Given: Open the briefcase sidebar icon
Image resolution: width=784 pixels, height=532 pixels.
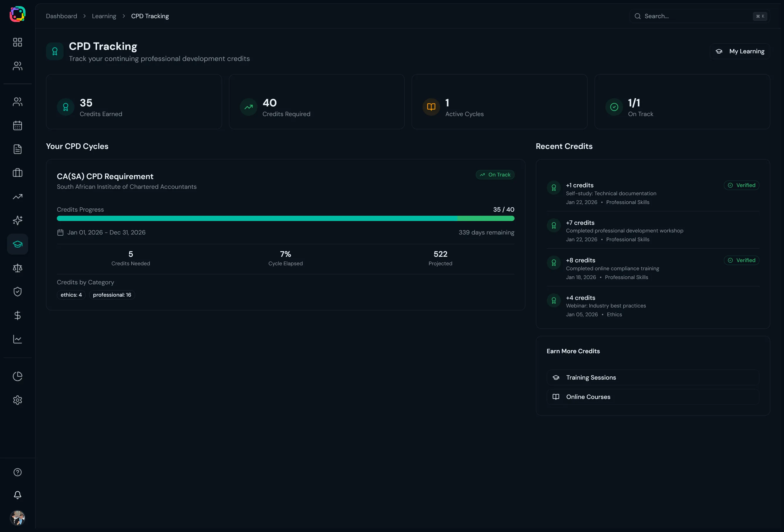Looking at the screenshot, I should [x=18, y=173].
